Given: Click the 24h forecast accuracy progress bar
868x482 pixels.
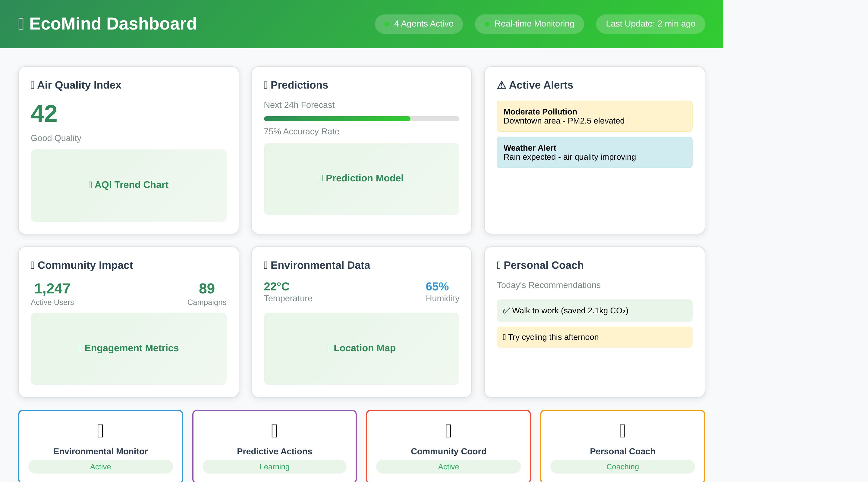Looking at the screenshot, I should 361,119.
